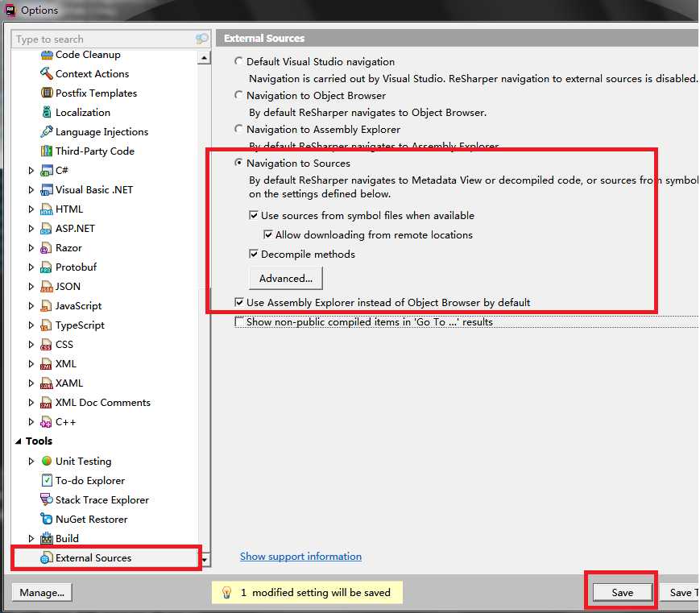The image size is (700, 613).
Task: Expand the Razor tree node
Action: point(31,248)
